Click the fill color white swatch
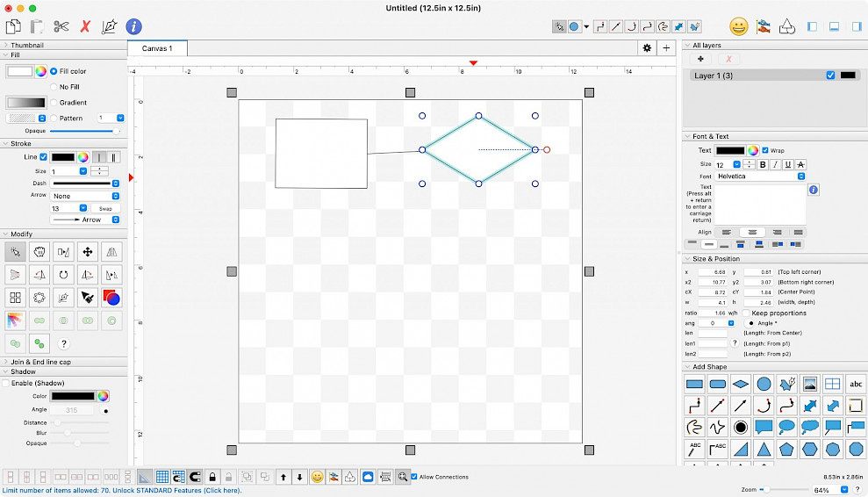This screenshot has width=868, height=497. [x=20, y=71]
